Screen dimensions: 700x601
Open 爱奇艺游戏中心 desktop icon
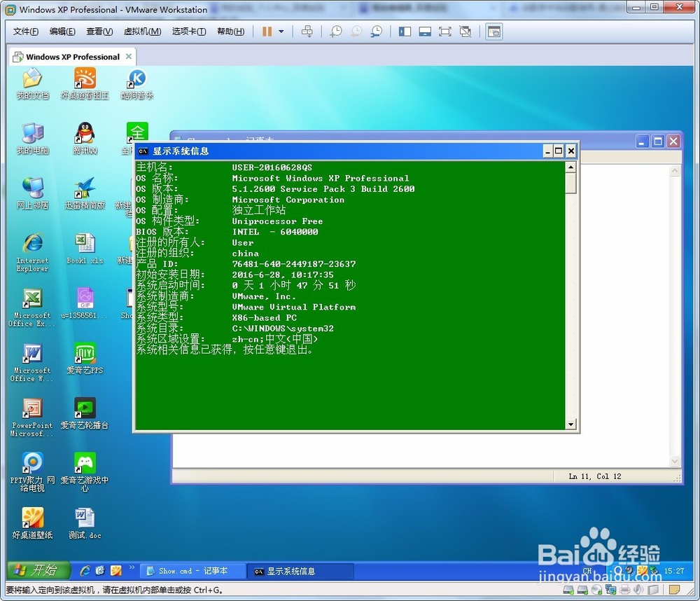85,473
